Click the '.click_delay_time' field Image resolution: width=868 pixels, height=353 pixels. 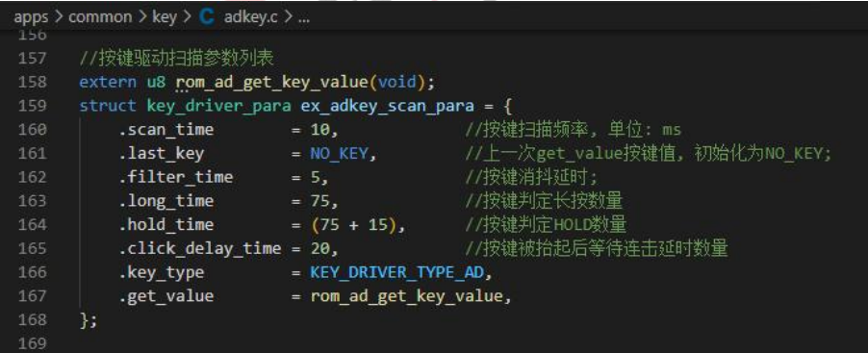pyautogui.click(x=199, y=249)
